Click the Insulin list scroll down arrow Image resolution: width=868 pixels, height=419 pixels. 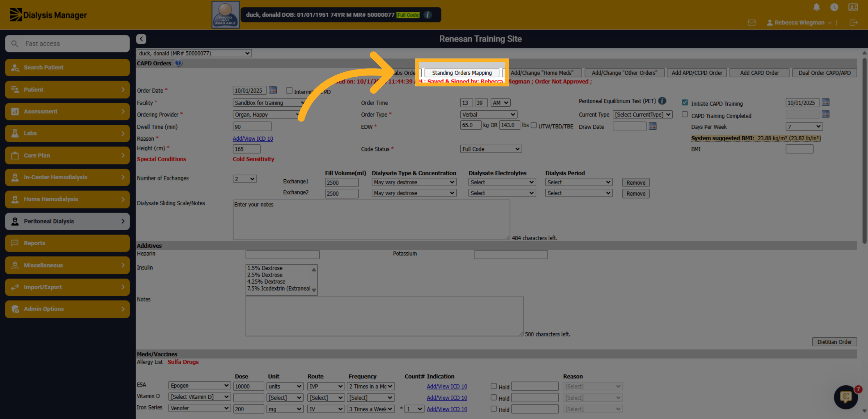click(314, 290)
